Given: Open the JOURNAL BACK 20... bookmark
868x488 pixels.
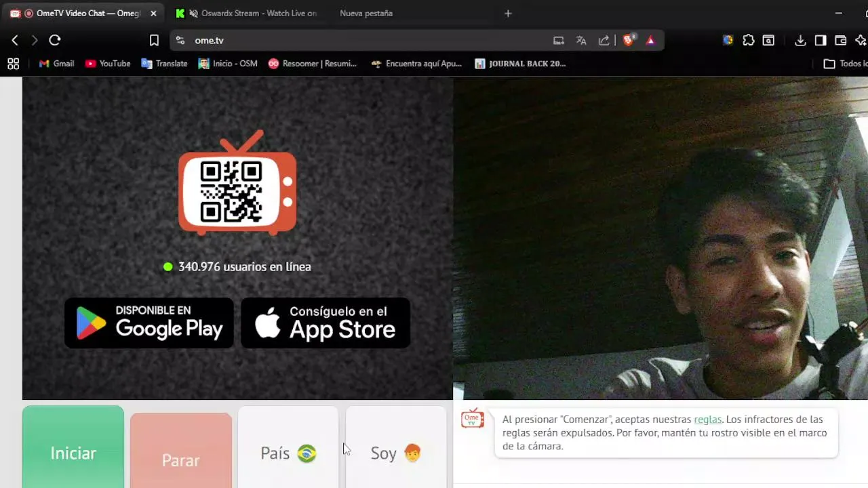Looking at the screenshot, I should [520, 64].
